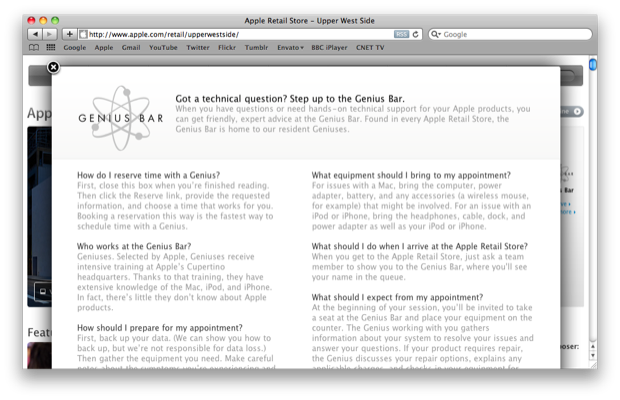Image resolution: width=620 pixels, height=400 pixels.
Task: Click 'How do I reserve time with a Genius?'
Action: tap(148, 175)
